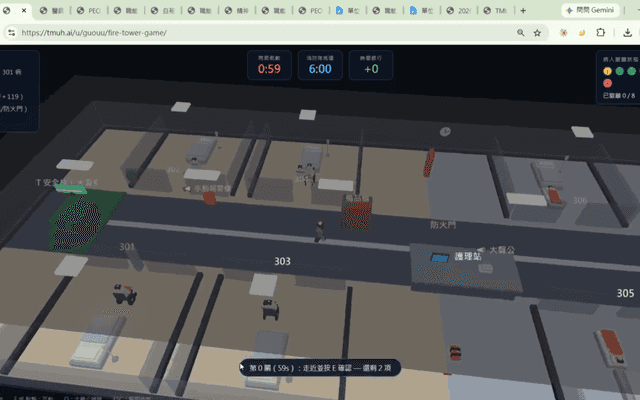Click the green +0 score panel

click(371, 65)
